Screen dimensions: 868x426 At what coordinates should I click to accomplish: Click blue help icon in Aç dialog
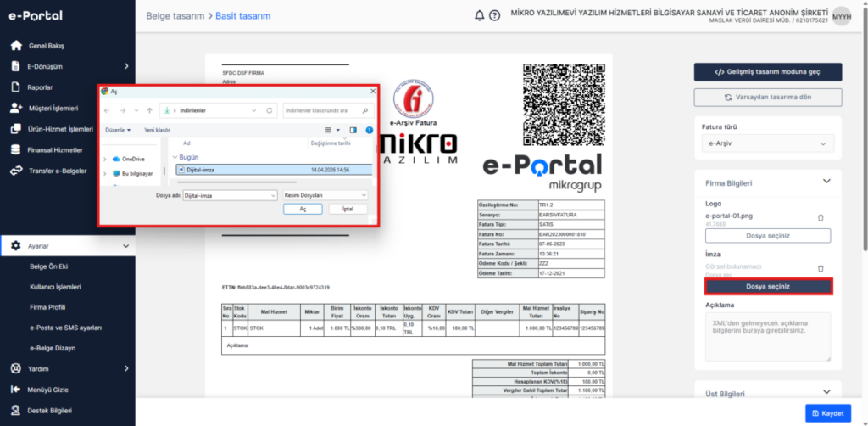pos(369,130)
